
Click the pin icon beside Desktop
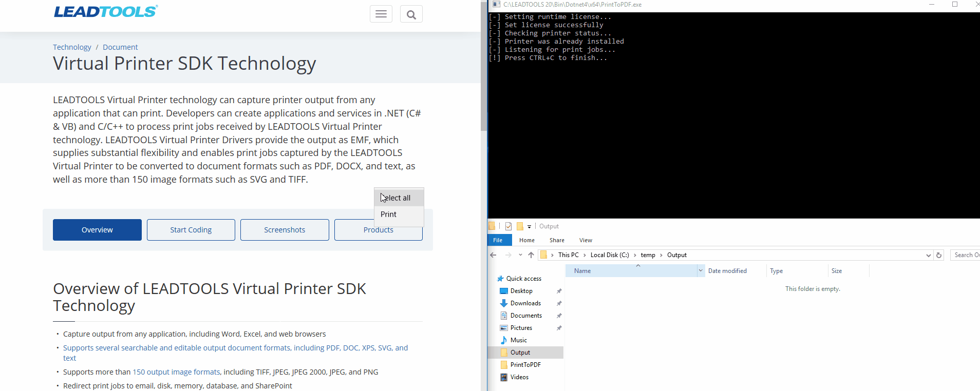click(559, 291)
